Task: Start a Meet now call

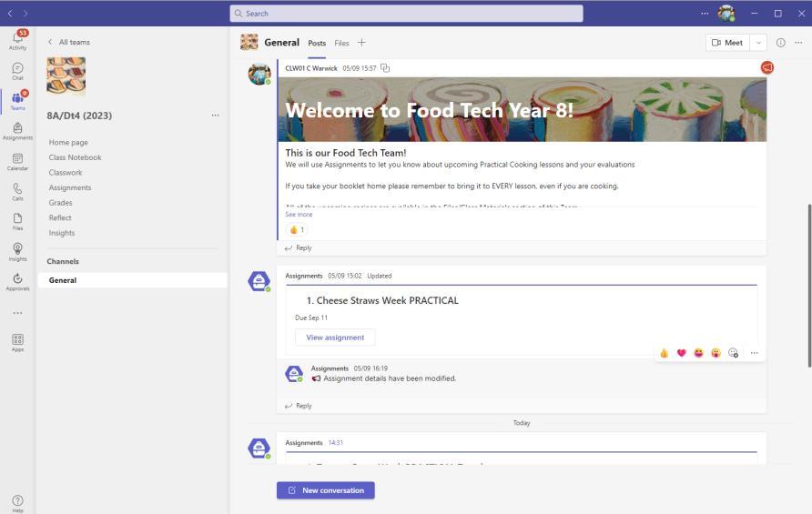Action: click(x=727, y=43)
